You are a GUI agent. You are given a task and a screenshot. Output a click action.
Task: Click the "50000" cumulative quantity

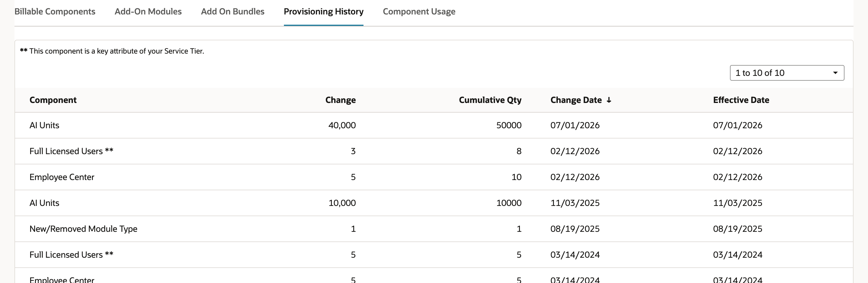(509, 125)
